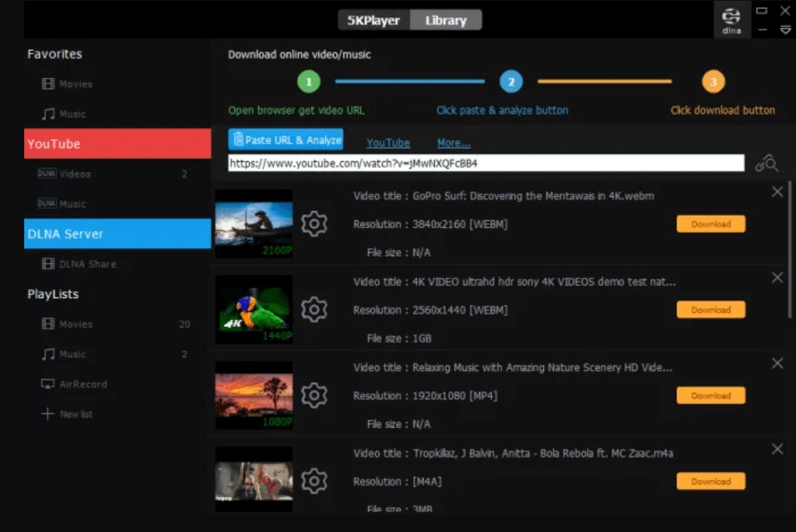Image resolution: width=796 pixels, height=532 pixels.
Task: Click the parrot 1440P video thumbnail
Action: click(253, 310)
